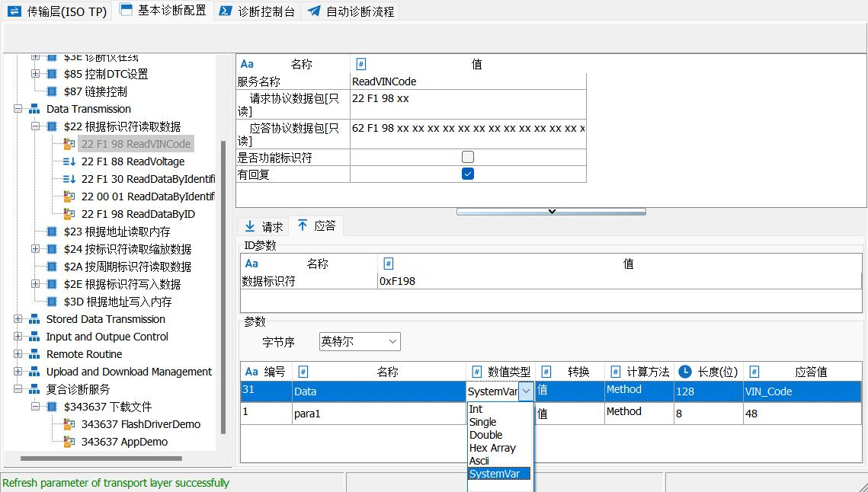
Task: Click the para1 name cell
Action: click(380, 414)
